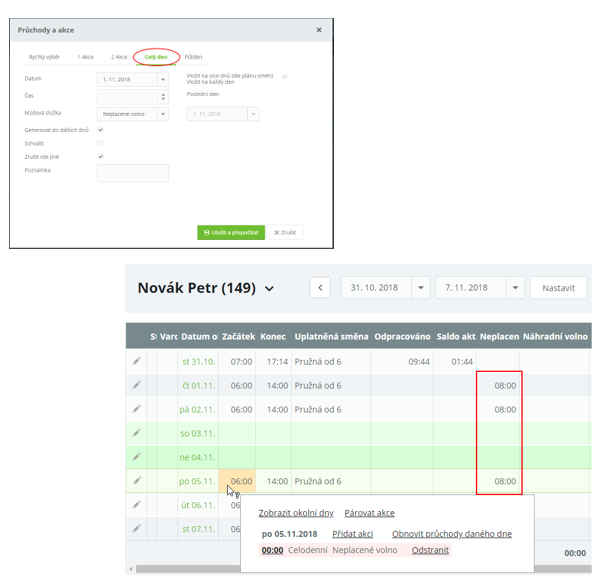Open the Datum dropdown in the dialog
This screenshot has width=600, height=577.
163,79
